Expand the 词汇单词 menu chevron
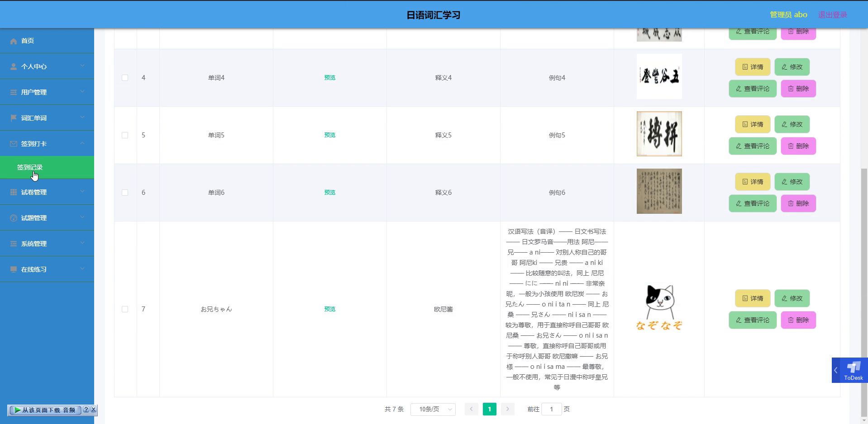This screenshot has width=868, height=424. point(82,118)
